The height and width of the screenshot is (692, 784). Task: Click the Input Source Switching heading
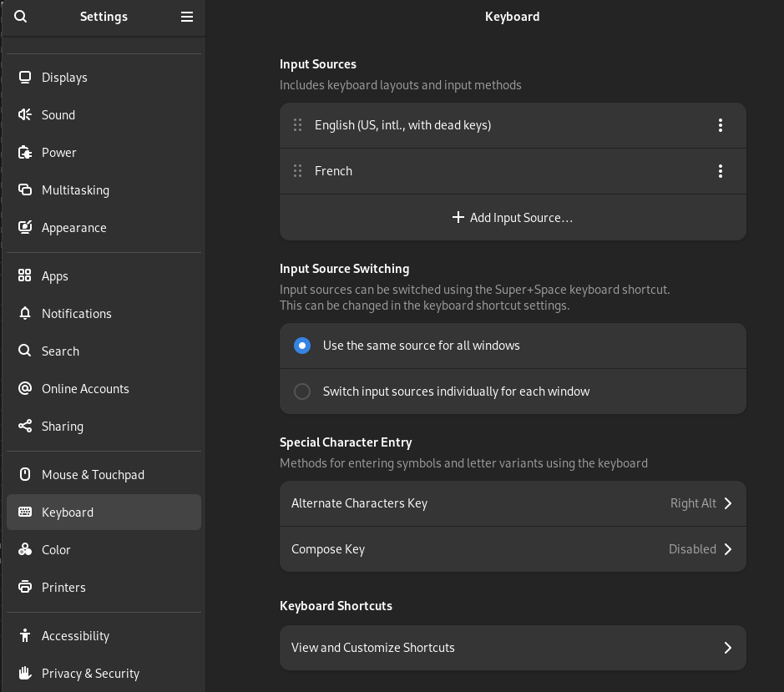(x=345, y=269)
